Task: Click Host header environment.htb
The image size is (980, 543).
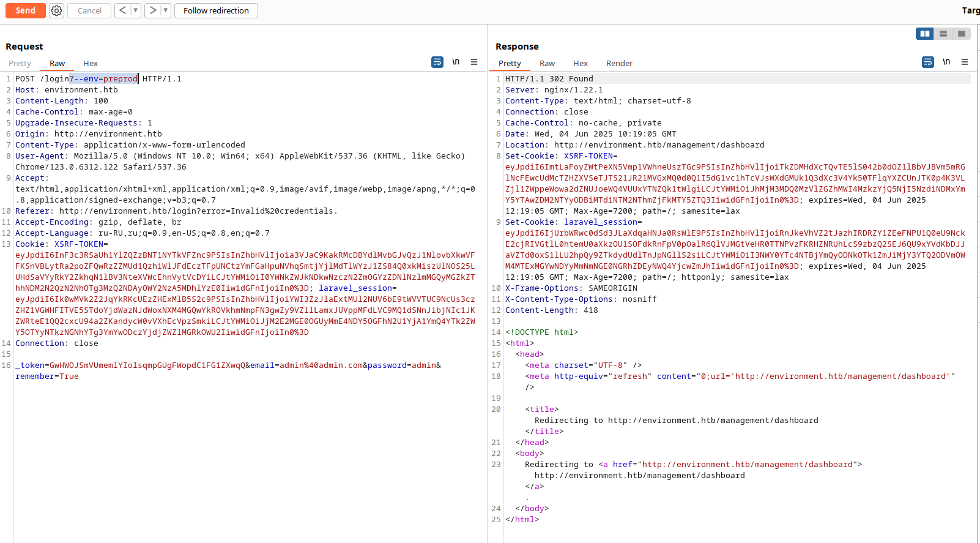Action: [67, 89]
